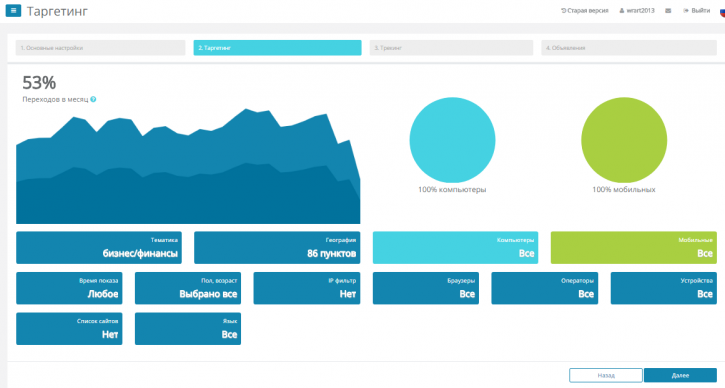Switch to Старая версия
Viewport: 725px width, 388px height.
click(584, 11)
